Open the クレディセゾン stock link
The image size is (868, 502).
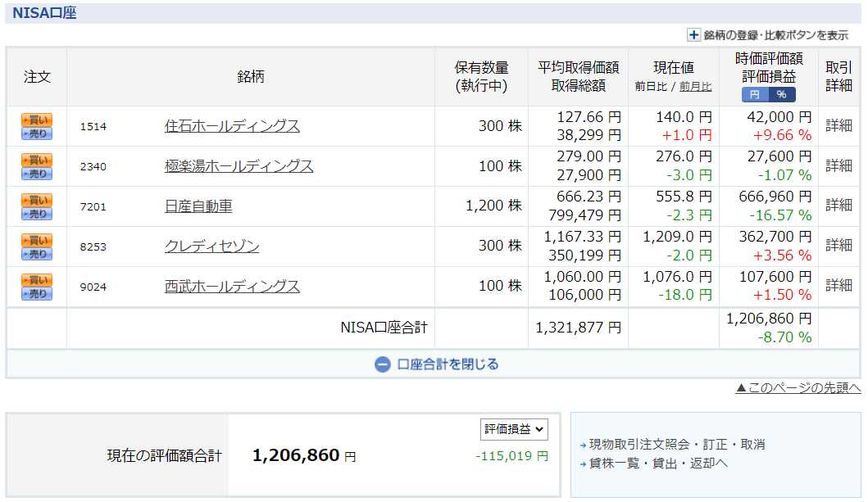coord(211,246)
